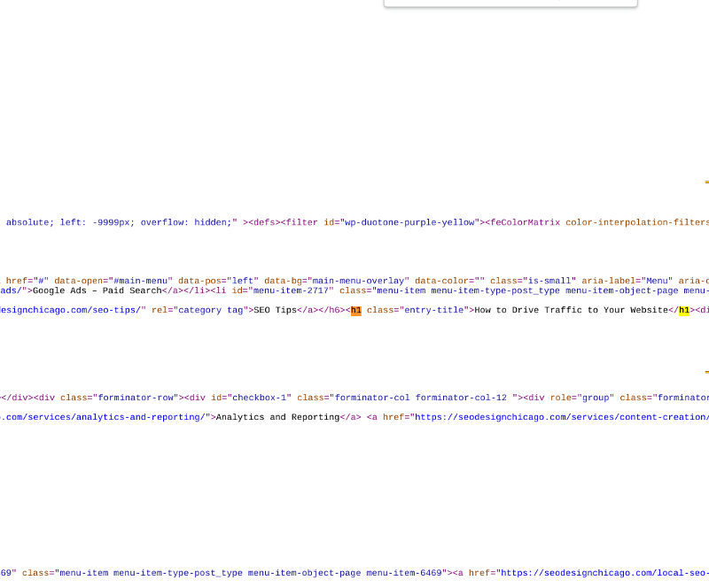Click the "menu-item-2717" id value
Viewport: 709px width, 588px height.
coord(291,290)
